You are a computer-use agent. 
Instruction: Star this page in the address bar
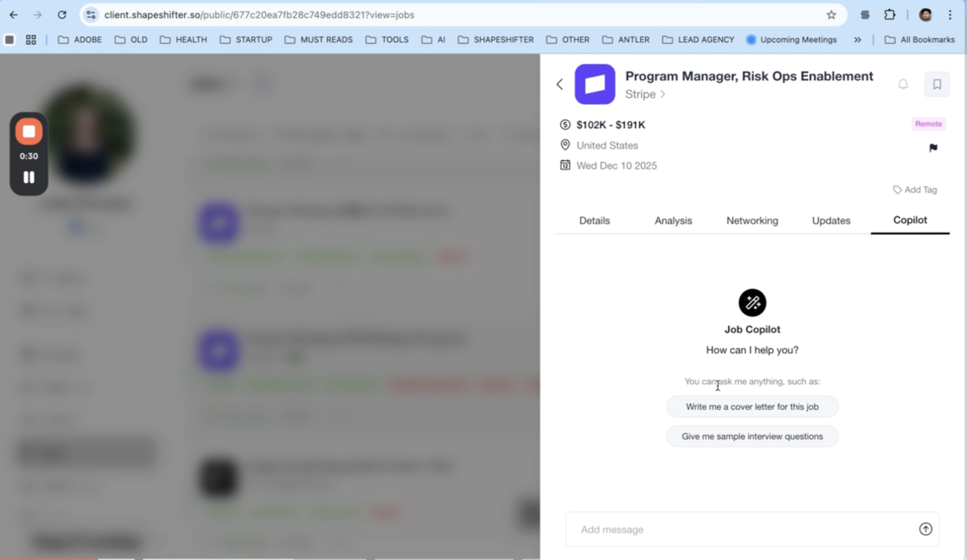pos(831,15)
